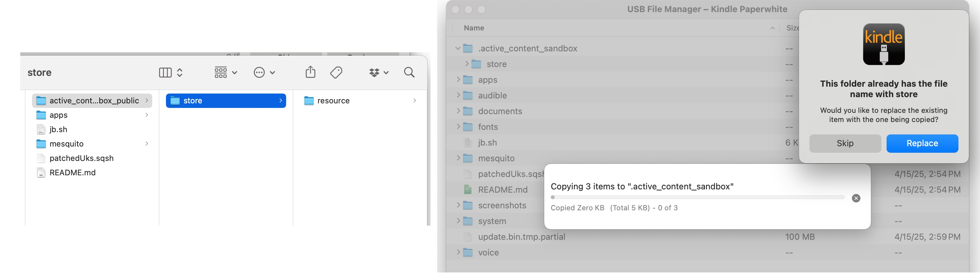The height and width of the screenshot is (278, 980).
Task: Click Skip in the Kindle dialog
Action: click(845, 144)
